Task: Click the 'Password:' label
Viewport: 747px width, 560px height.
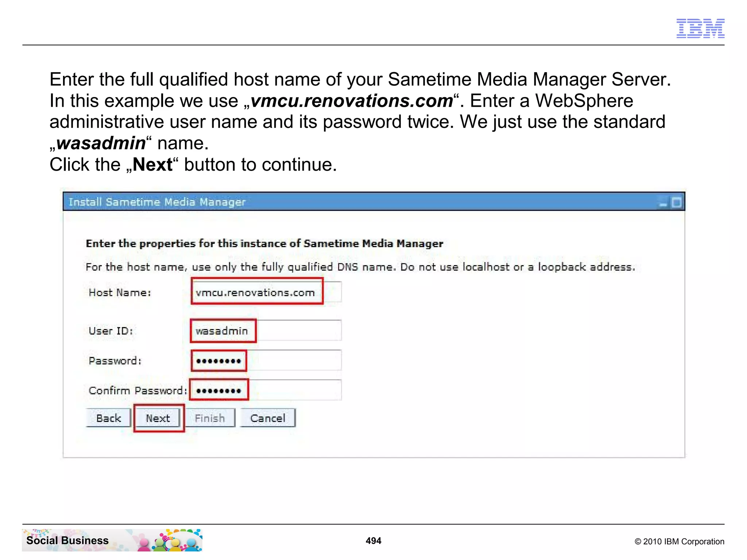Action: [x=115, y=361]
